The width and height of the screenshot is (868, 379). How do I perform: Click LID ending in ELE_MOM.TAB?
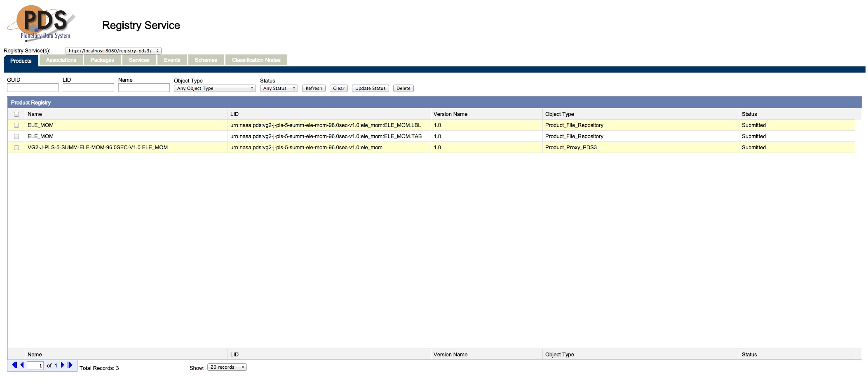pyautogui.click(x=326, y=137)
